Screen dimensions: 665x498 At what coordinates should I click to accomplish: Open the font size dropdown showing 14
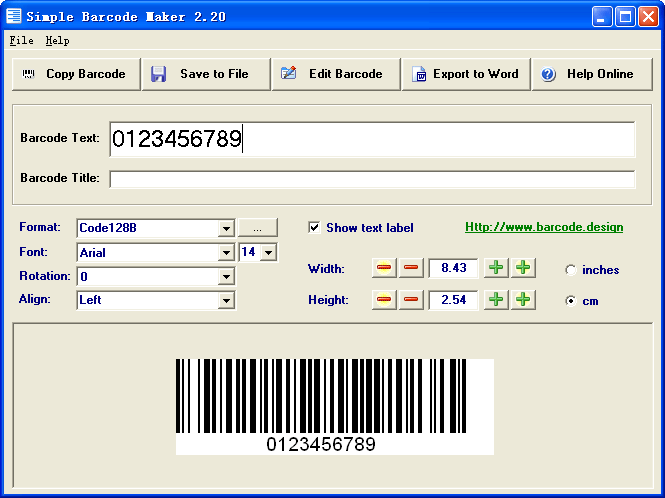[x=268, y=253]
